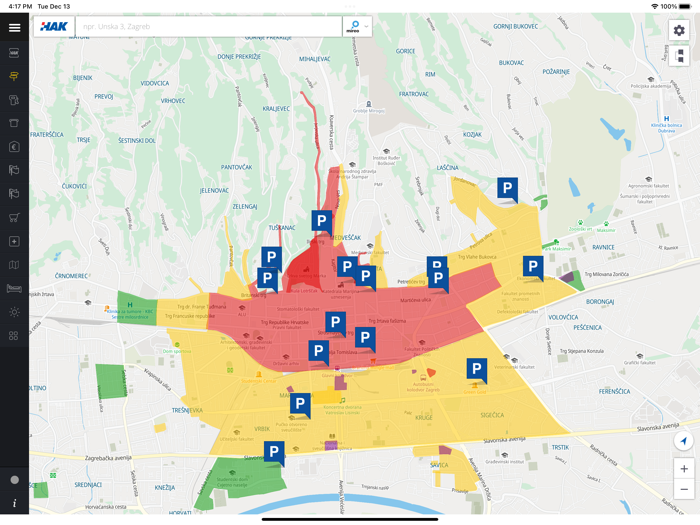Open the hamburger menu
The image size is (700, 525).
(14, 28)
